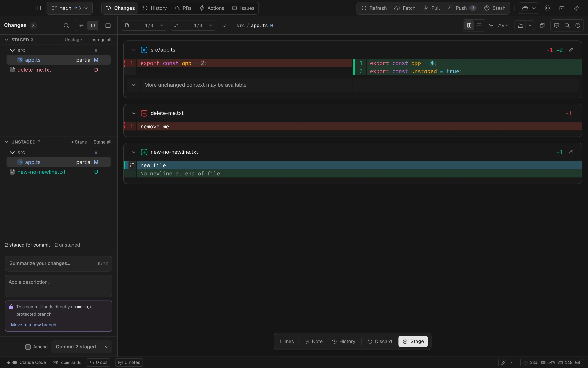Open the file 1/3 navigator dropdown

[162, 25]
